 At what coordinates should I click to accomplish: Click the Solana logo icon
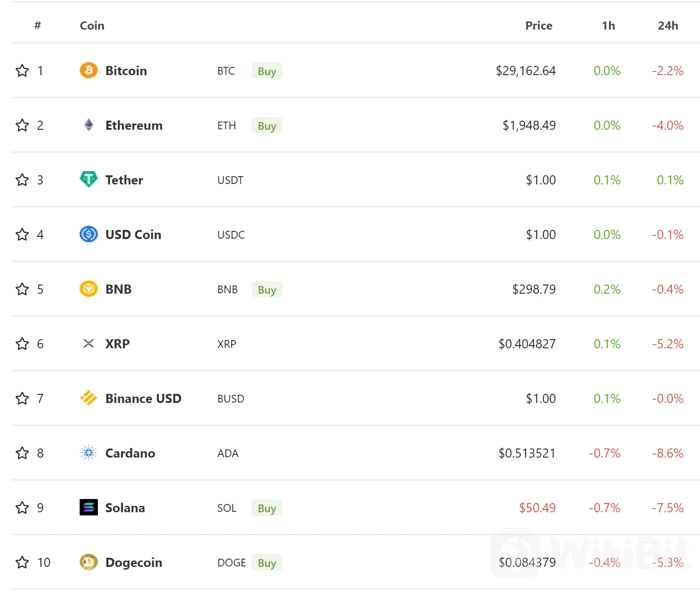point(89,507)
